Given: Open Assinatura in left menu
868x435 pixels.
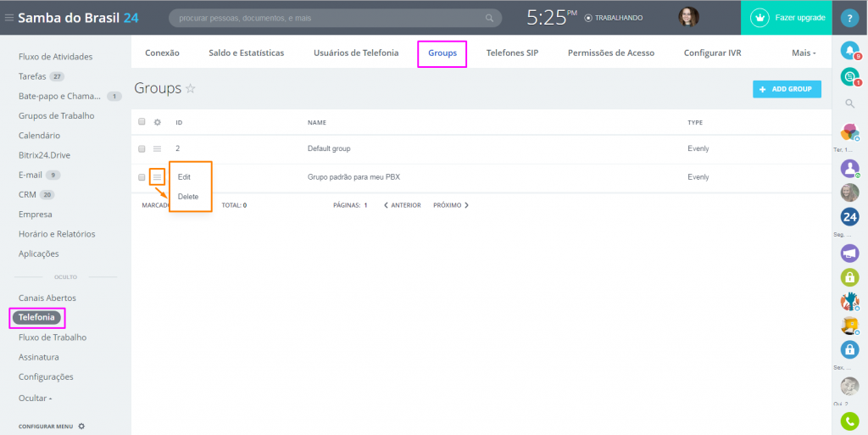Looking at the screenshot, I should click(x=39, y=357).
